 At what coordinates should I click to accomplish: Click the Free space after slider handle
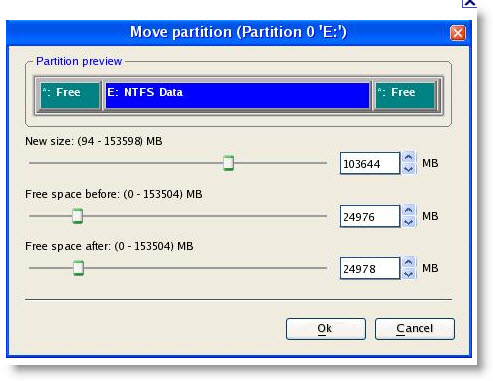tap(78, 268)
